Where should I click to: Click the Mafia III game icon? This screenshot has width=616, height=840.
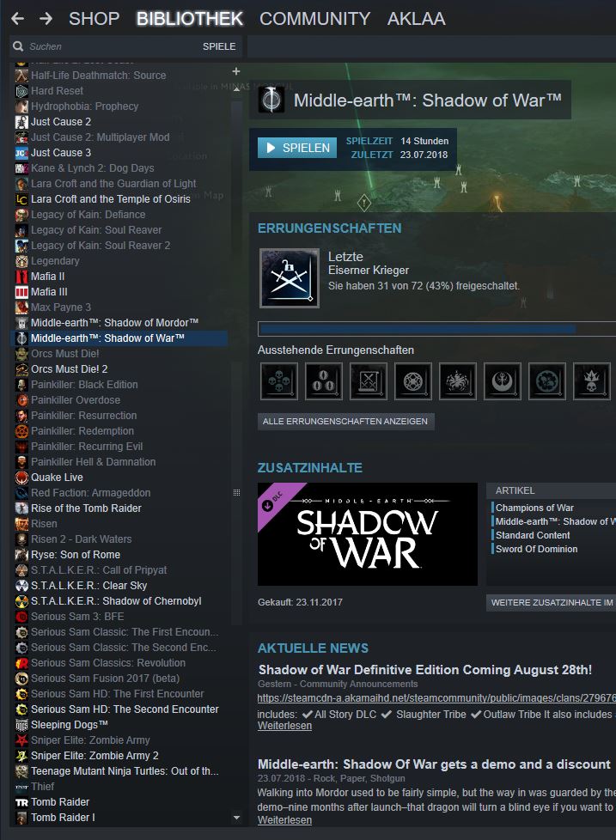[x=21, y=292]
